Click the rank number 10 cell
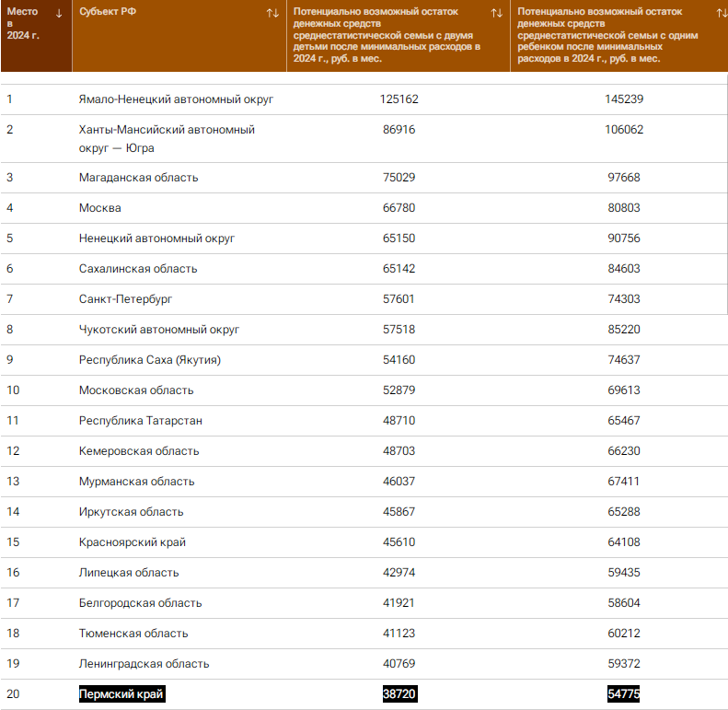 14,390
